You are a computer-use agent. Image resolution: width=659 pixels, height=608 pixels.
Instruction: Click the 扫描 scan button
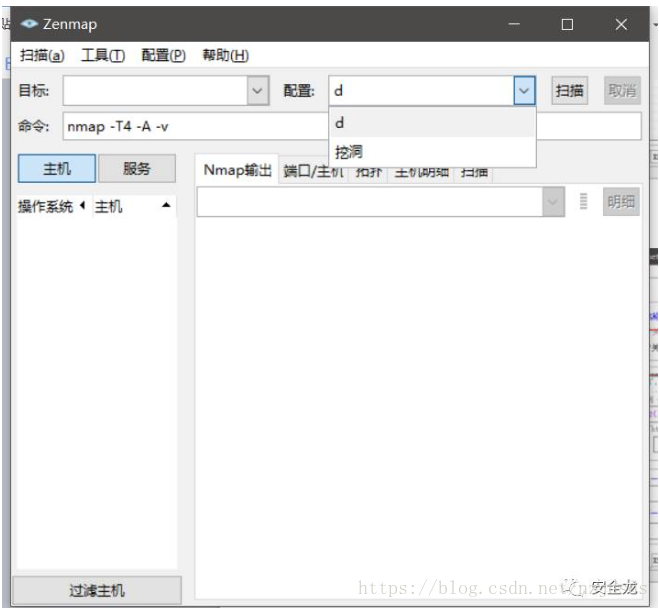pyautogui.click(x=569, y=90)
